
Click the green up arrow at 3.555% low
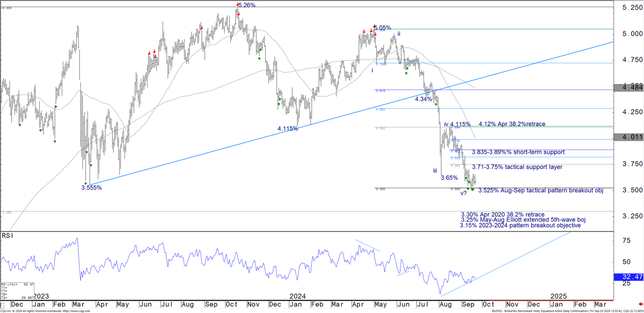pos(85,184)
